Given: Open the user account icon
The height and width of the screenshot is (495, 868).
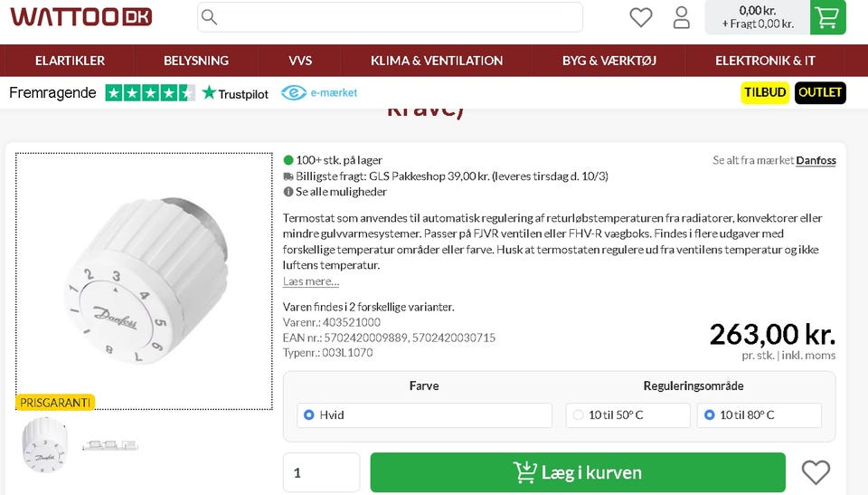Looking at the screenshot, I should point(682,17).
